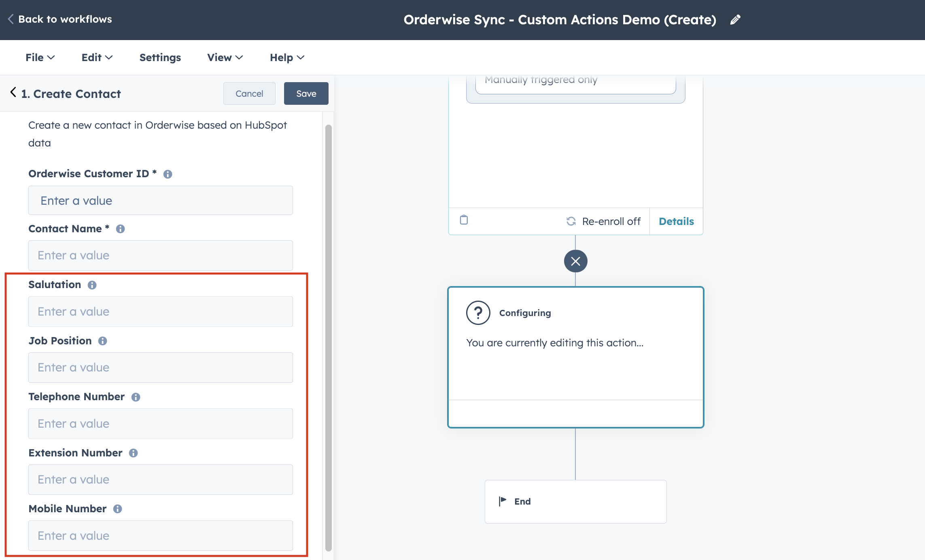Click the side panel vertical scrollbar
The width and height of the screenshot is (925, 560).
tap(329, 338)
